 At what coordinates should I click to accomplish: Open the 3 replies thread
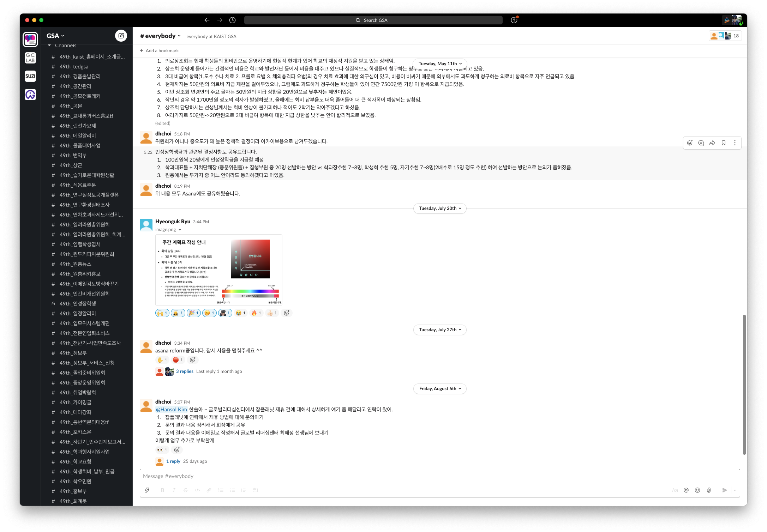pyautogui.click(x=185, y=371)
